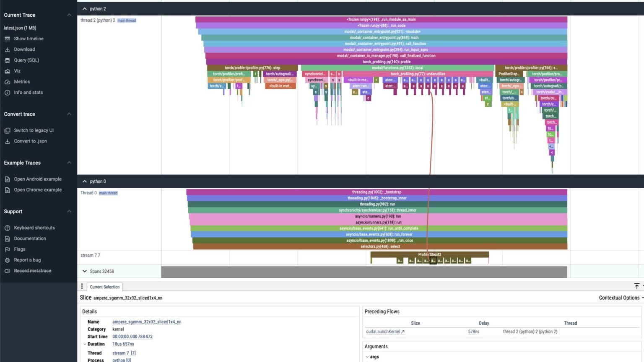Image resolution: width=644 pixels, height=362 pixels.
Task: Click the Record metatrace toggle icon
Action: (7, 271)
